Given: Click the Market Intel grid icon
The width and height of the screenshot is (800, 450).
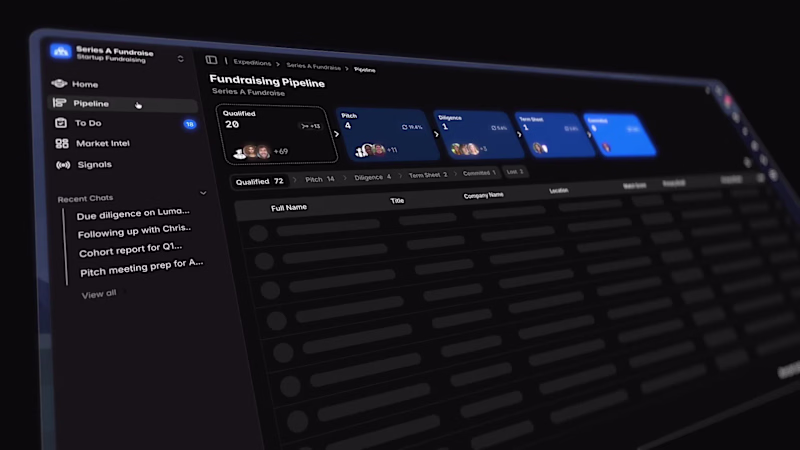Looking at the screenshot, I should point(62,143).
